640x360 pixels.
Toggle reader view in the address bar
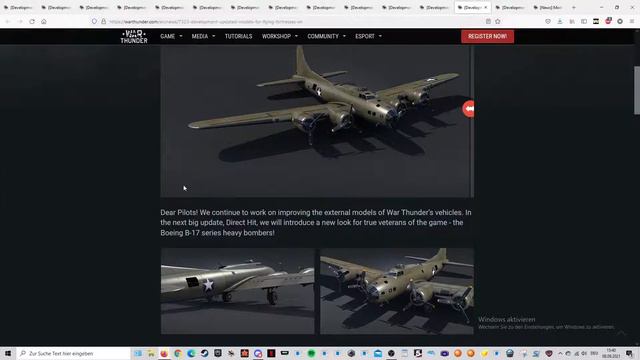(x=488, y=21)
